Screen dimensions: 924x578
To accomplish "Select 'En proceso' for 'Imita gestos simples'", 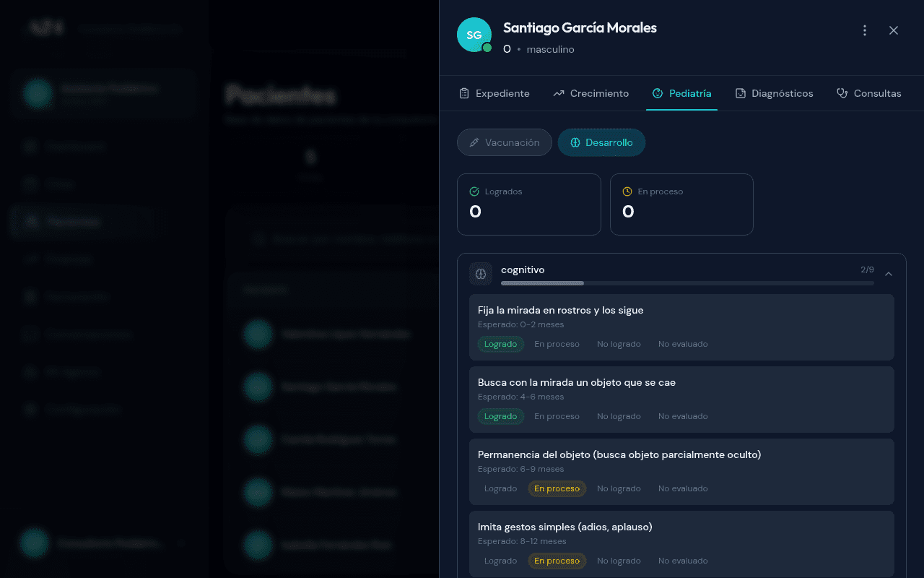I will pos(557,561).
